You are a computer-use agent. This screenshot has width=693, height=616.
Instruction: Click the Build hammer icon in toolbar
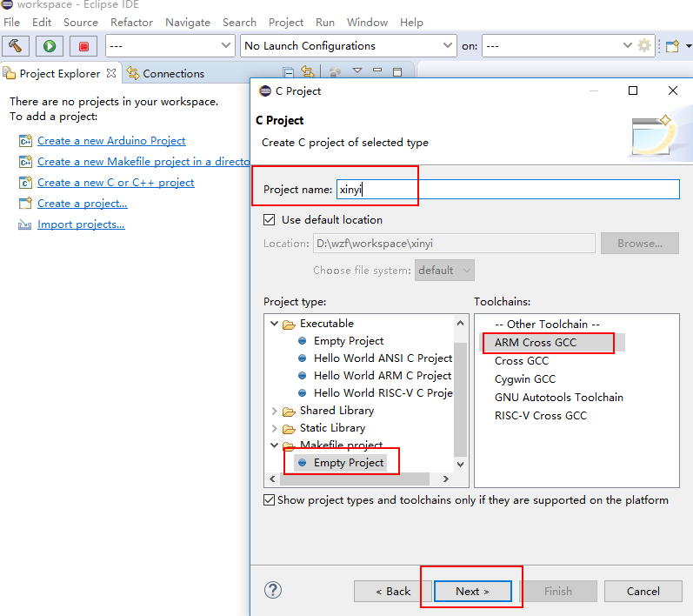16,46
